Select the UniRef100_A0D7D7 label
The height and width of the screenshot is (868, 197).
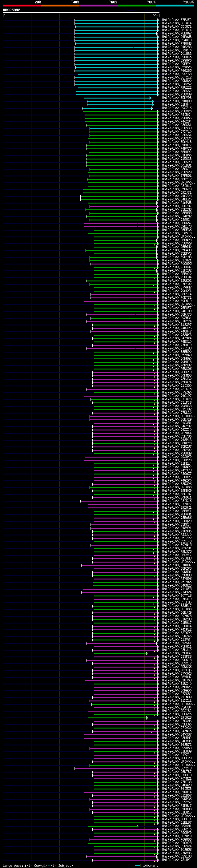click(177, 206)
